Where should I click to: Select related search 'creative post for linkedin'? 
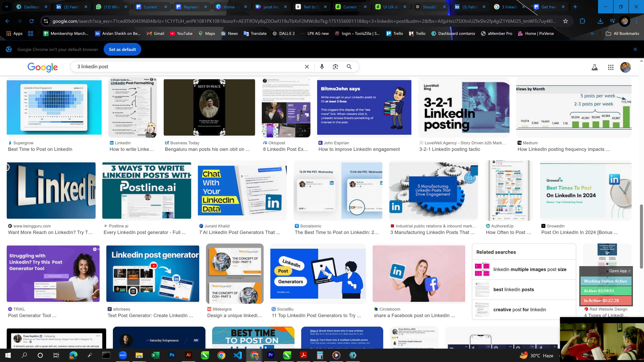tap(524, 310)
